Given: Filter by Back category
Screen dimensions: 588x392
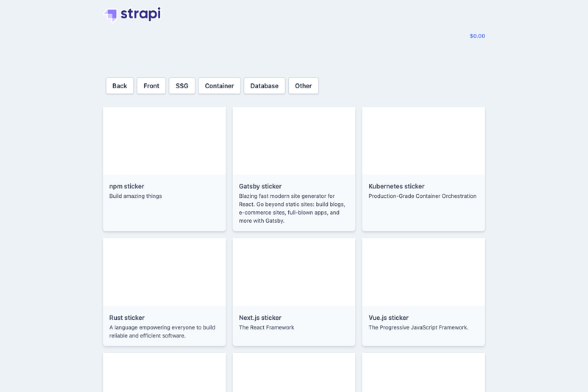Looking at the screenshot, I should 120,86.
